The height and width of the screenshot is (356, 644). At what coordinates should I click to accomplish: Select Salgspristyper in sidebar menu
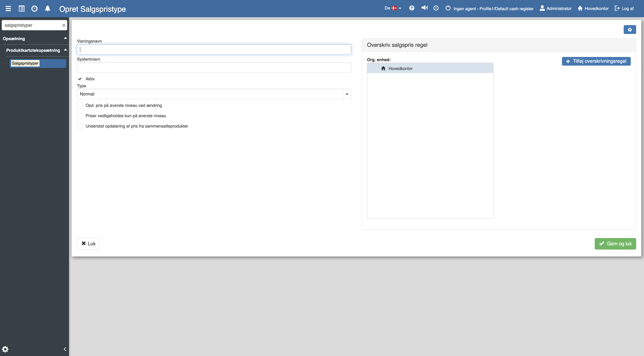(x=25, y=63)
